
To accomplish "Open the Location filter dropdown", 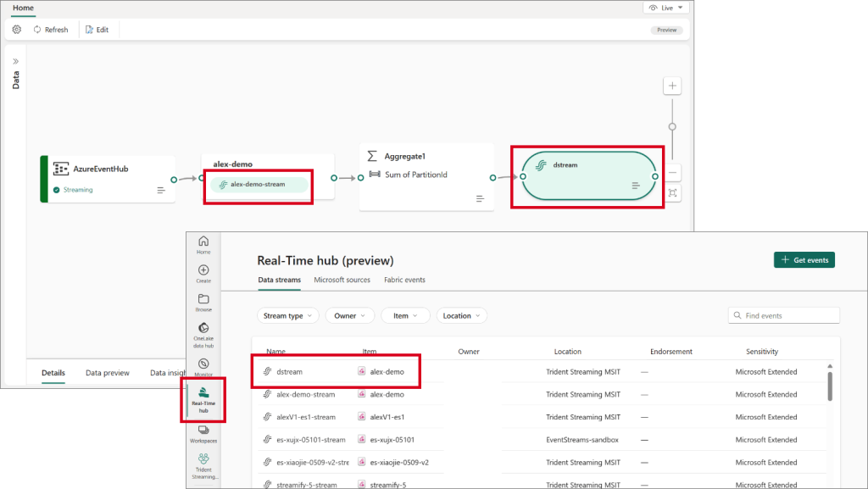I will [x=462, y=316].
